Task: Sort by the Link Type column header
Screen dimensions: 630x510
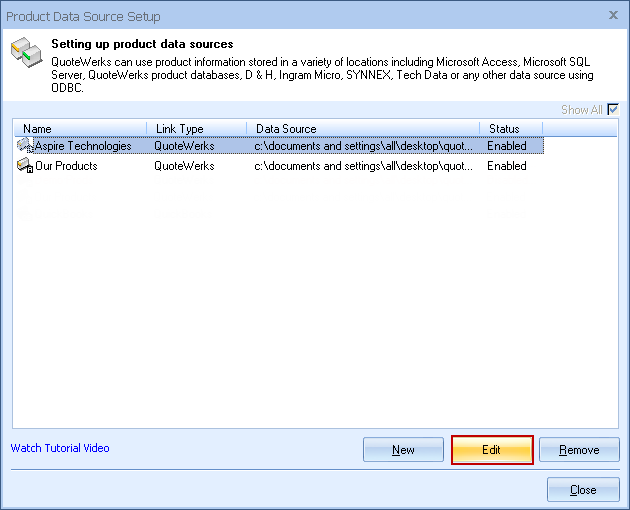Action: (197, 129)
